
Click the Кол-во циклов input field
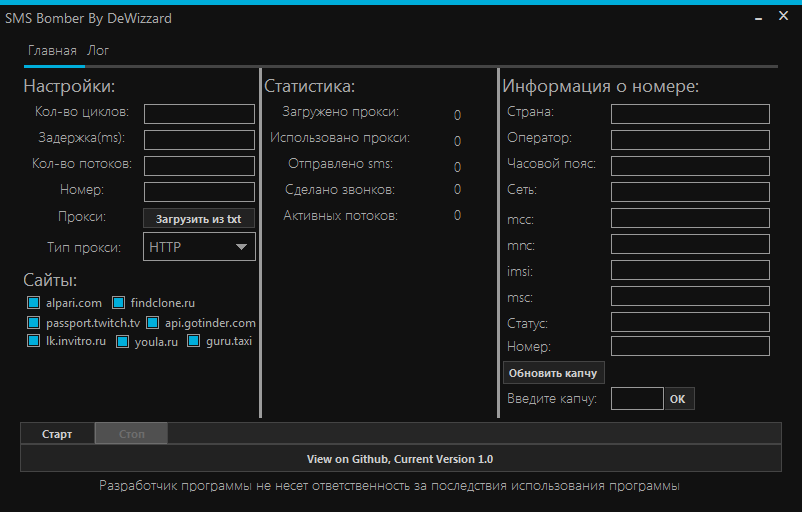[199, 114]
